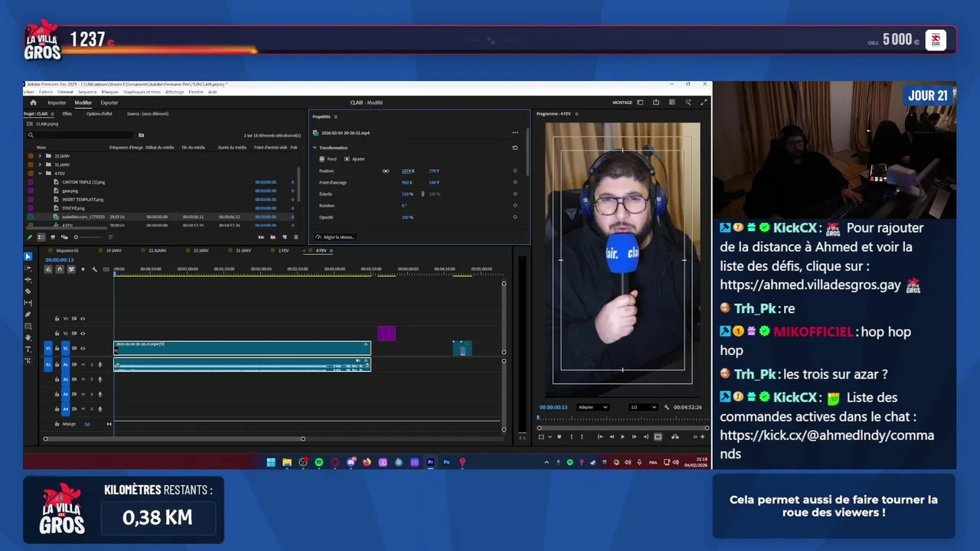Open the Adapter zoom level dropdown
The image size is (980, 551).
593,407
